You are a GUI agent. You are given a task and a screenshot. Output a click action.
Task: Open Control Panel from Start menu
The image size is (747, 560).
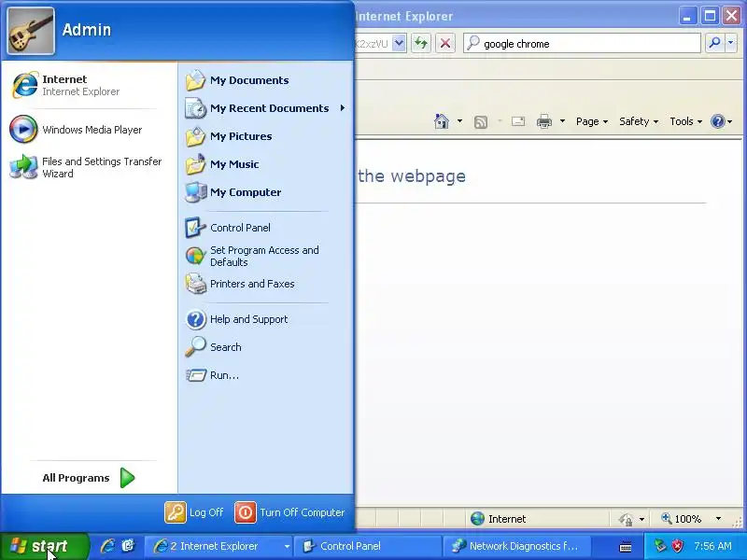[x=265, y=228]
